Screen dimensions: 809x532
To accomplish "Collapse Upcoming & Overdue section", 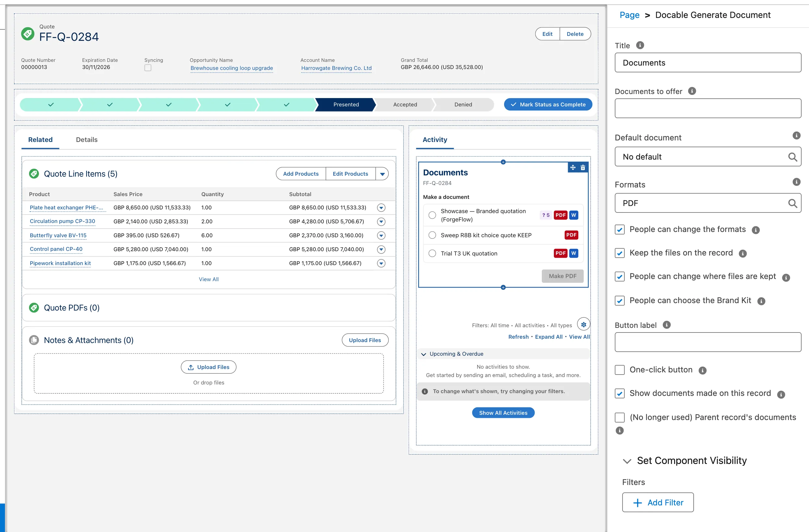I will click(424, 354).
